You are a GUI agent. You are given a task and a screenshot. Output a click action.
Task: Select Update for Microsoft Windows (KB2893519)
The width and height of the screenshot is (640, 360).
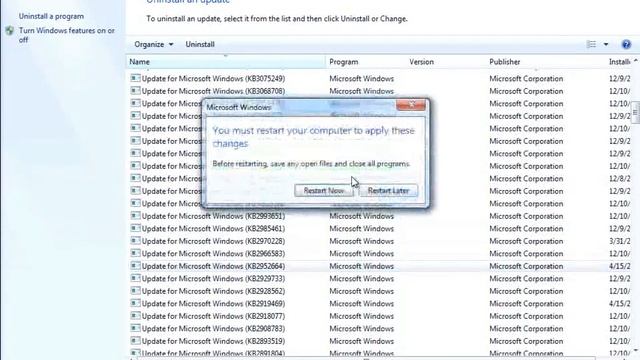(x=213, y=341)
